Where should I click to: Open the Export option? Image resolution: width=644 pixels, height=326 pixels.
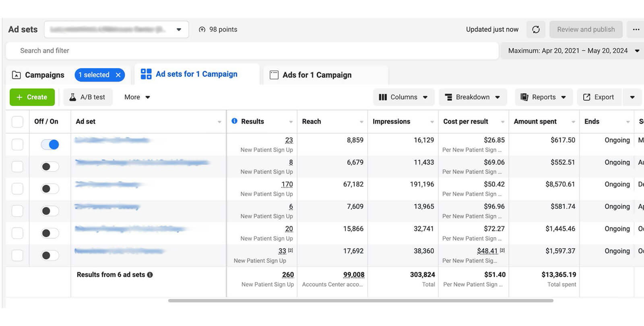(599, 97)
